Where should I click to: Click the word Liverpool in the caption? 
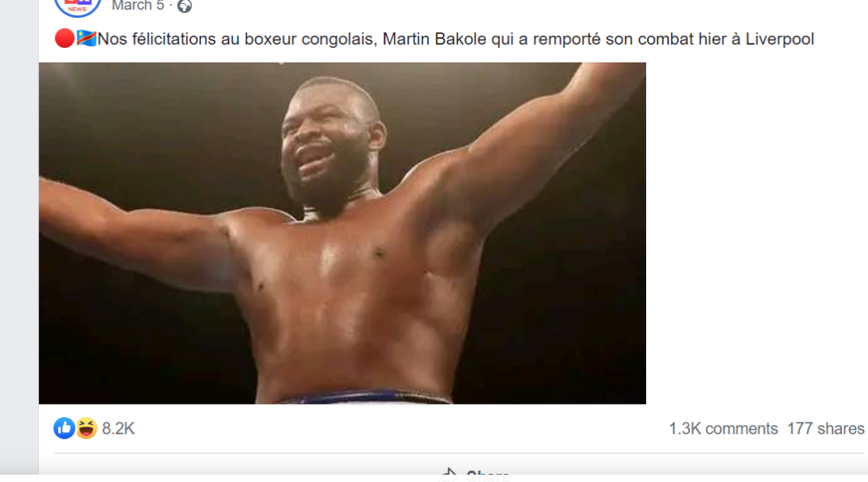click(779, 39)
